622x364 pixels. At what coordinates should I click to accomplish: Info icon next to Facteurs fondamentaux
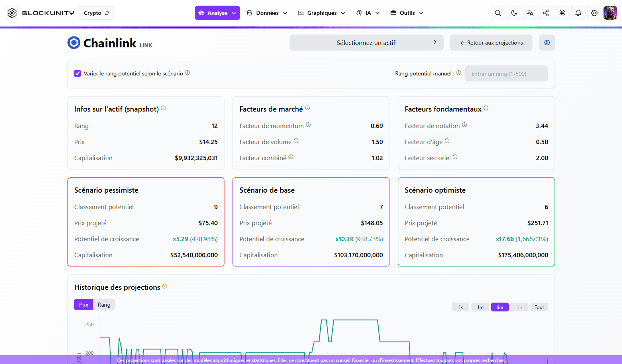coord(486,108)
